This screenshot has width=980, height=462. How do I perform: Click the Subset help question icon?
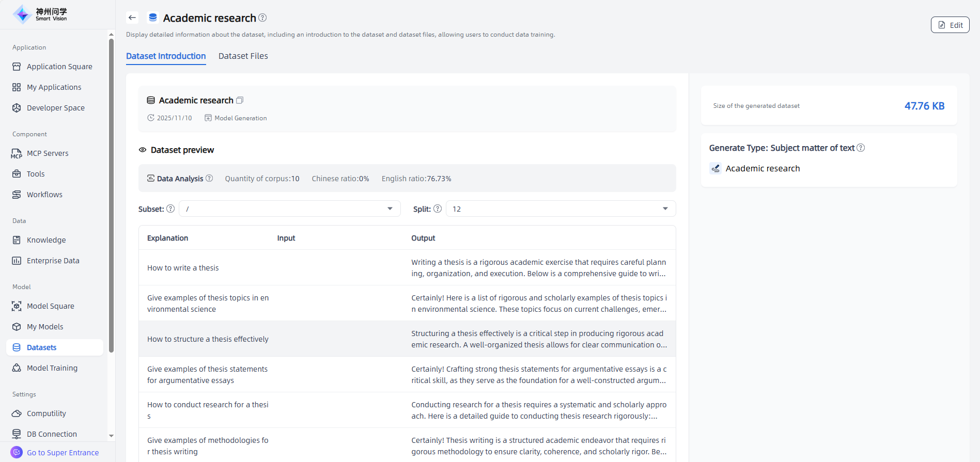point(170,209)
